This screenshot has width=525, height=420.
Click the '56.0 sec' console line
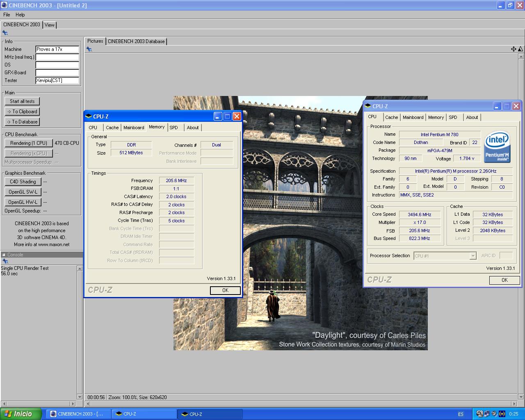pos(9,274)
